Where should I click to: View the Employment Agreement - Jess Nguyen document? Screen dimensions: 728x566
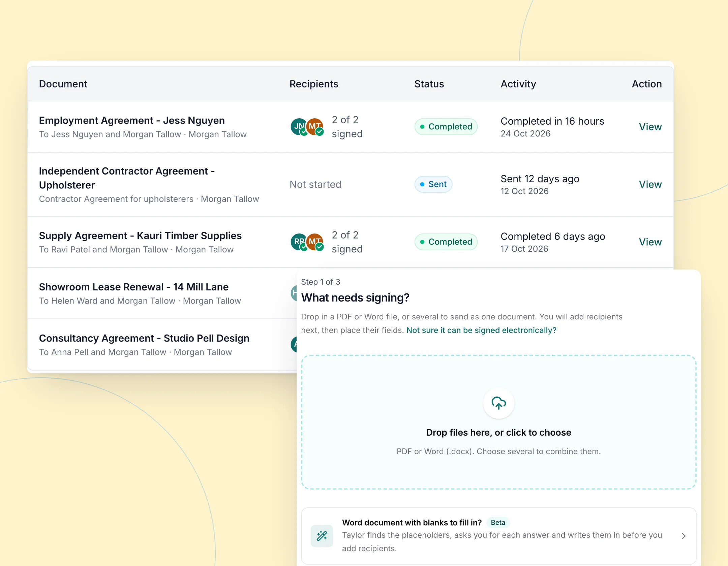[650, 127]
